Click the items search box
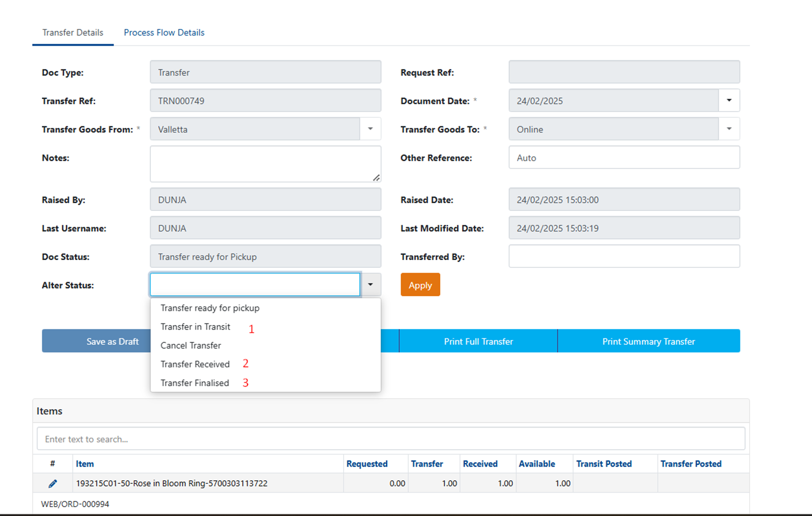Image resolution: width=812 pixels, height=516 pixels. click(391, 439)
